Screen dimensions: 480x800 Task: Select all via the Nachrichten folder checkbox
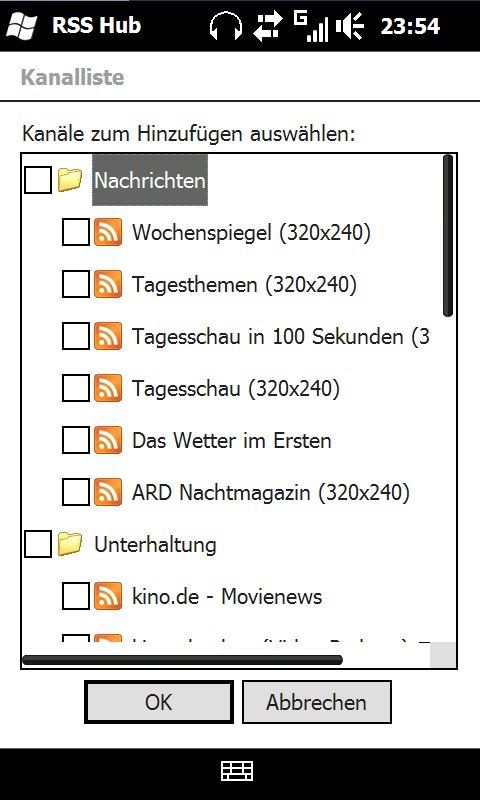pyautogui.click(x=38, y=180)
